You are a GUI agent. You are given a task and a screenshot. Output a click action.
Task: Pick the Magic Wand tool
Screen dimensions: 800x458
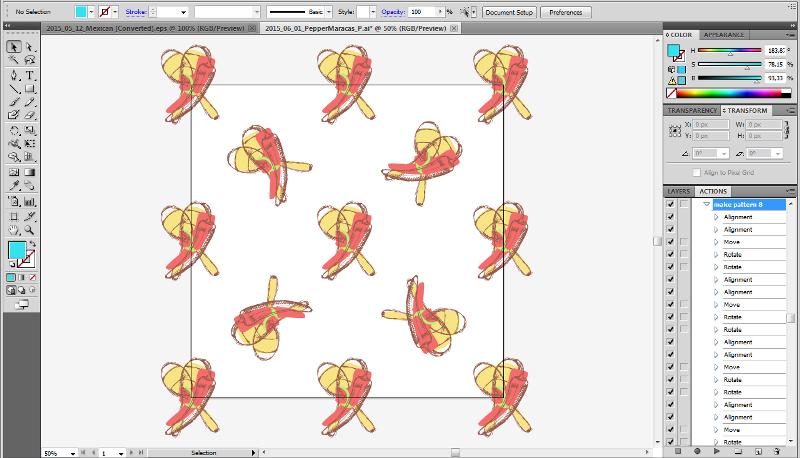14,60
